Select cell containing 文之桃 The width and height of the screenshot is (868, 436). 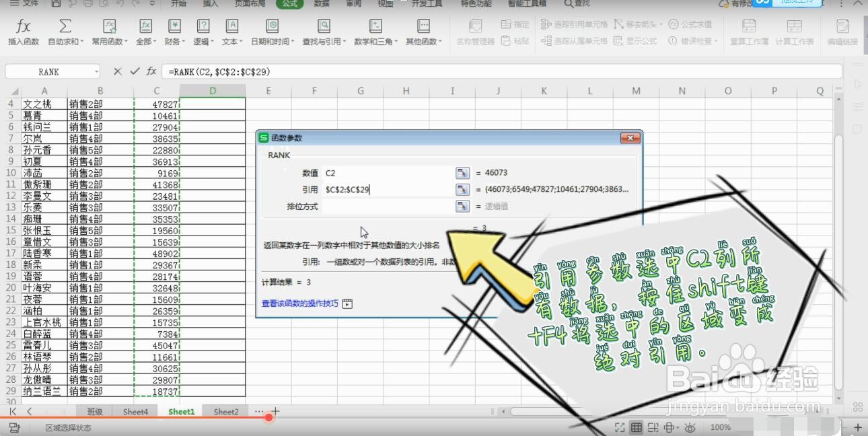tap(44, 104)
